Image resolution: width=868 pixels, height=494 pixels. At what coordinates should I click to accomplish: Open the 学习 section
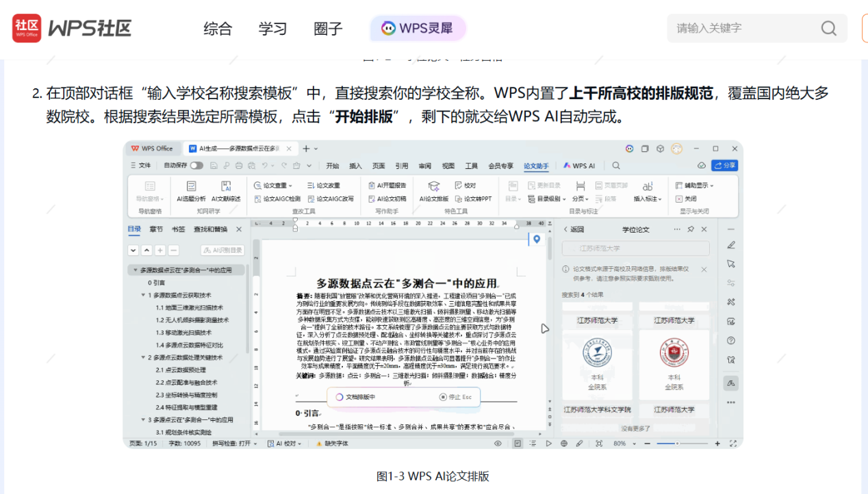click(272, 29)
